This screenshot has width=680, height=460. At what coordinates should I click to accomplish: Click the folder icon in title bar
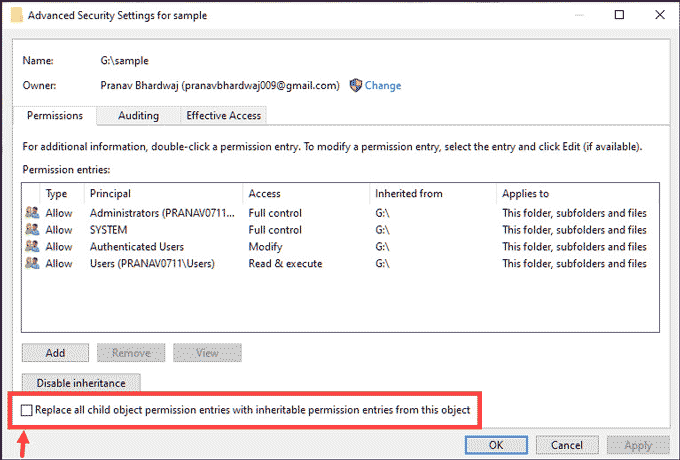(16, 15)
